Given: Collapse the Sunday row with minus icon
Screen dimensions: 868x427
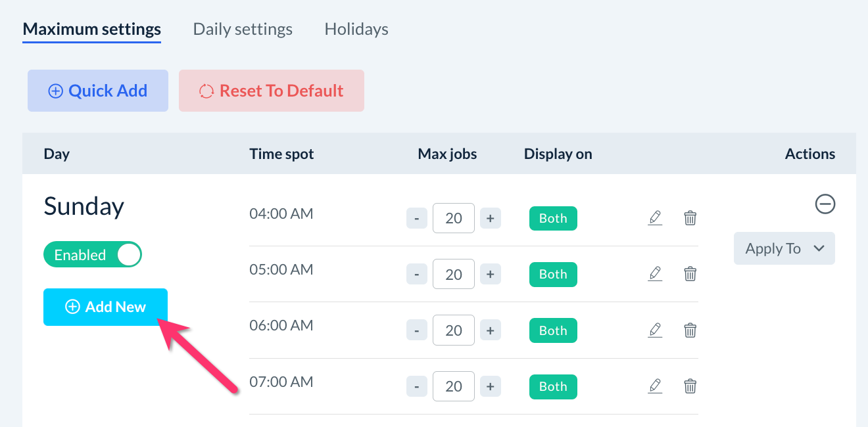Looking at the screenshot, I should [x=825, y=204].
